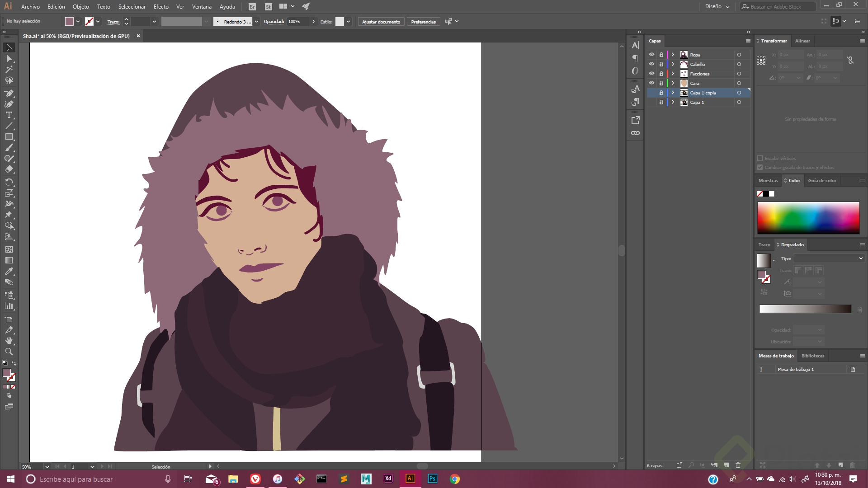This screenshot has height=488, width=868.
Task: Enable the Escalar vértices checkbox
Action: point(760,158)
